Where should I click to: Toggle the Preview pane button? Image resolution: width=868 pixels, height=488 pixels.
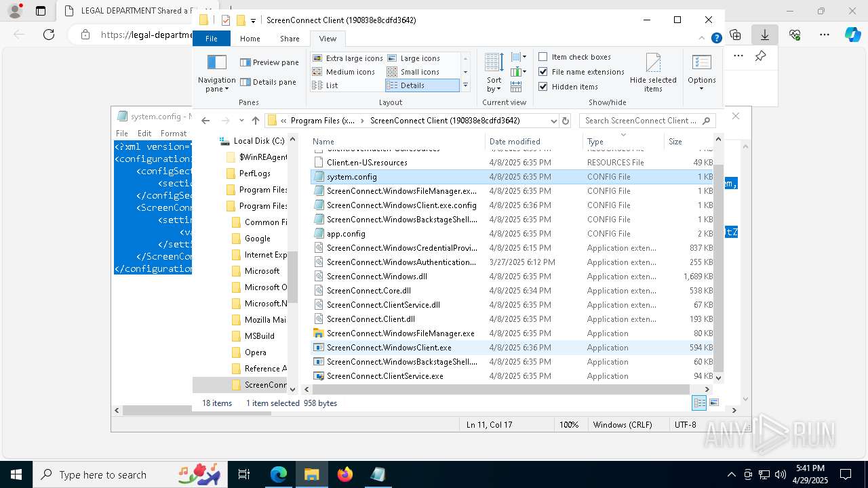click(x=269, y=62)
